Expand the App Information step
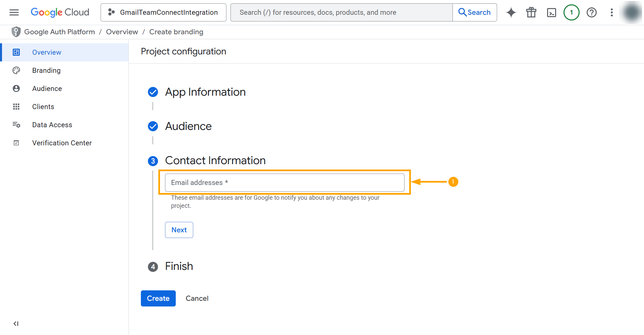The height and width of the screenshot is (335, 644). tap(205, 92)
